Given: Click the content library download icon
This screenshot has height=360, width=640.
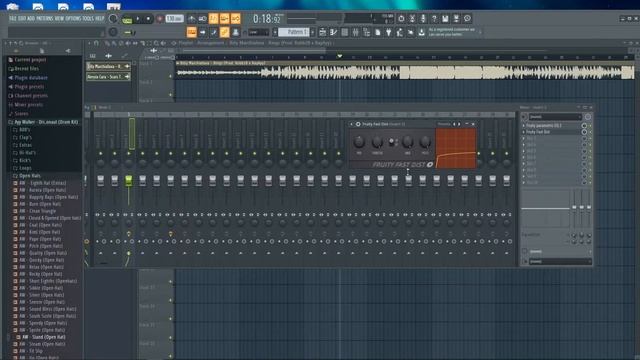Looking at the screenshot, I should coord(422,32).
